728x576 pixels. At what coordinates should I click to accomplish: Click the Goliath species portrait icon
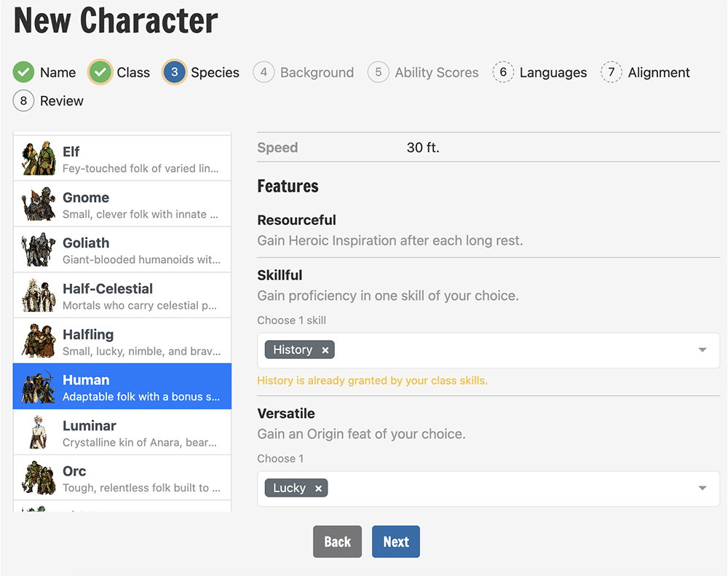pos(39,250)
